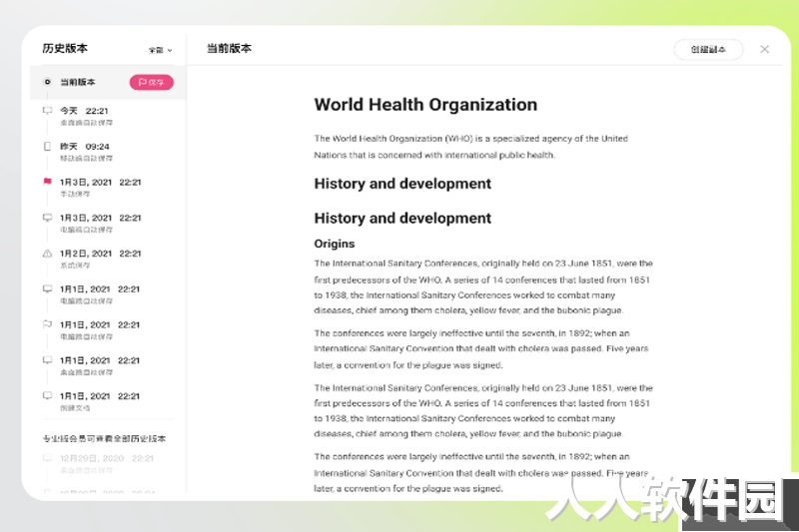799x532 pixels.
Task: Click monitor icon of the 创建文档 version
Action: click(47, 395)
